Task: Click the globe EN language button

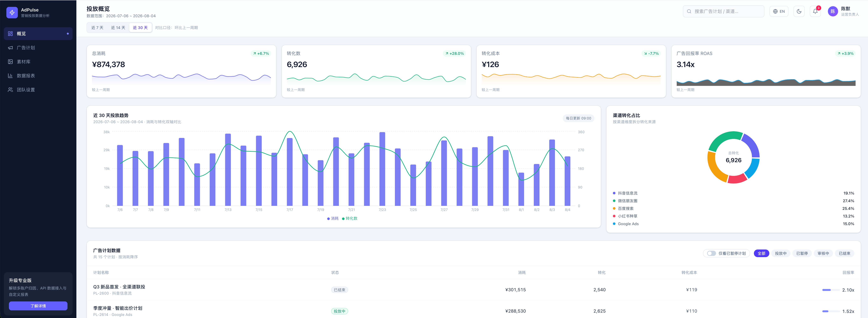Action: (x=779, y=11)
